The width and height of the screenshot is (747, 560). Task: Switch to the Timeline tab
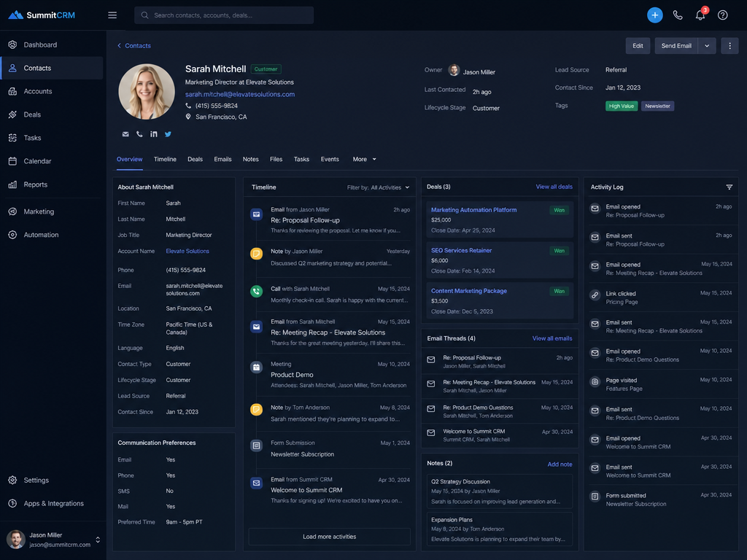click(165, 160)
